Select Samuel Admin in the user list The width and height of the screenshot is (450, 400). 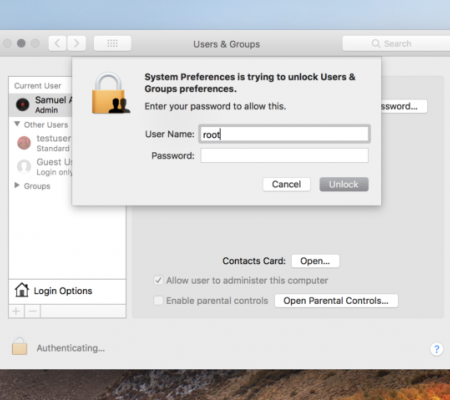tap(40, 105)
